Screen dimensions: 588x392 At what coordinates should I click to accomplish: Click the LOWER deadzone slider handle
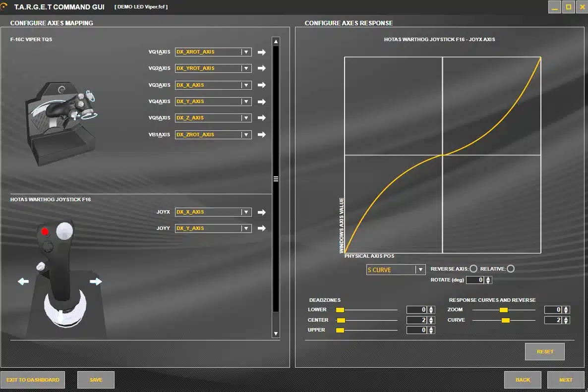point(340,310)
